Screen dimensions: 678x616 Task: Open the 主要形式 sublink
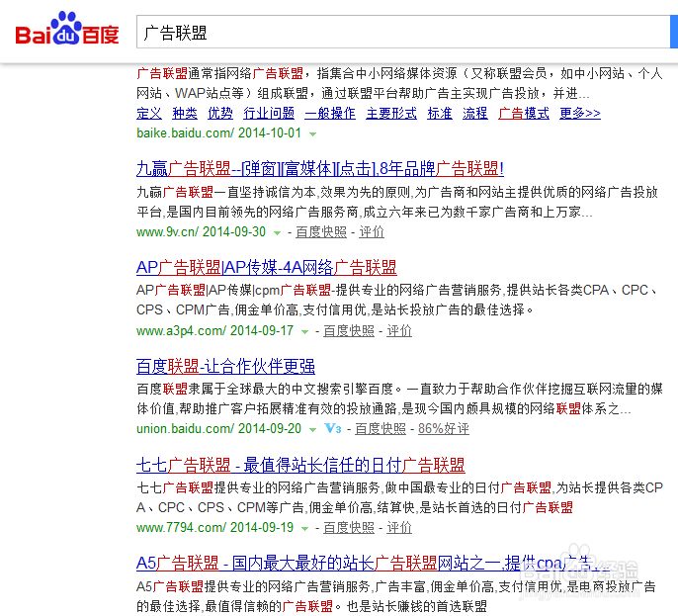(x=391, y=114)
